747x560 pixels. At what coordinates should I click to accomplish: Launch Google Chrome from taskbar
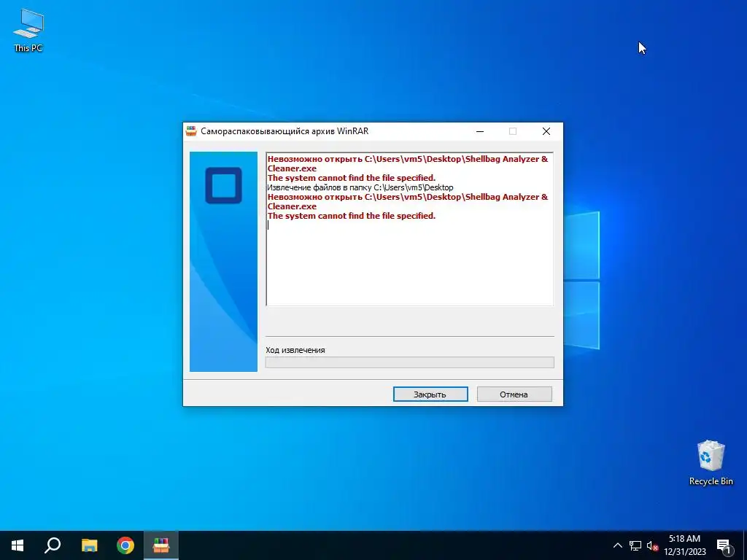(125, 545)
